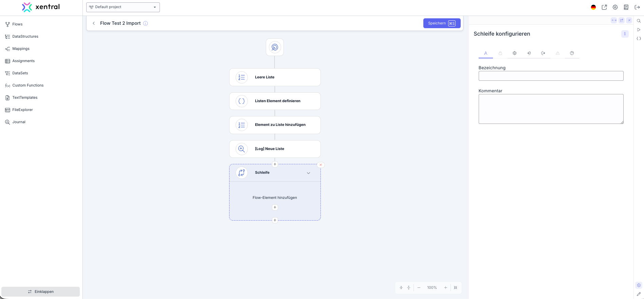Image resolution: width=644 pixels, height=299 pixels.
Task: Zoom in with the plus control
Action: 446,287
